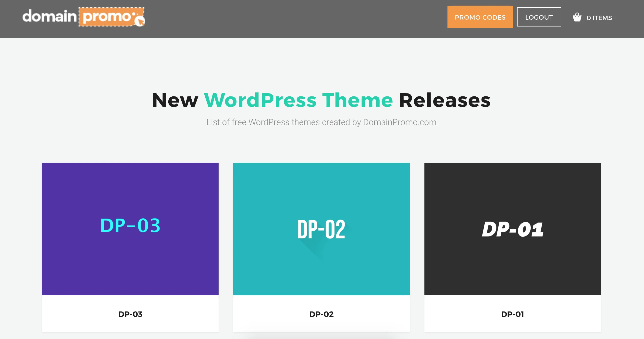Click the DP-03 caption below the purple image
Image resolution: width=644 pixels, height=339 pixels.
[130, 314]
